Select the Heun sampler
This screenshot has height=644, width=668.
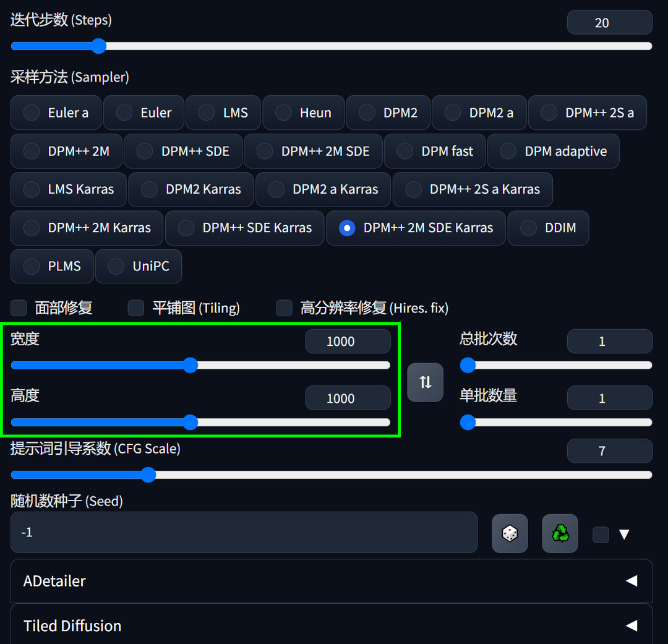303,113
